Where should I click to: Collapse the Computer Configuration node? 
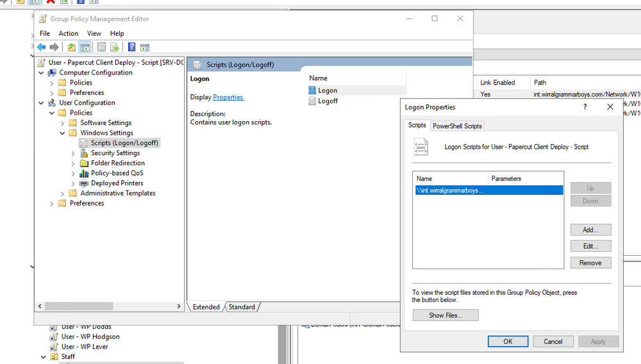pos(41,72)
